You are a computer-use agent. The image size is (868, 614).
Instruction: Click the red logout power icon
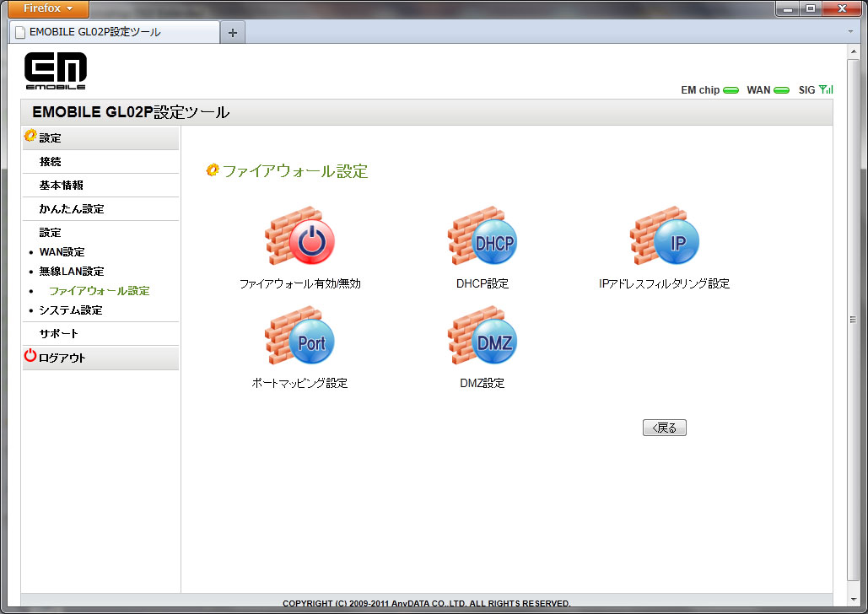click(30, 355)
